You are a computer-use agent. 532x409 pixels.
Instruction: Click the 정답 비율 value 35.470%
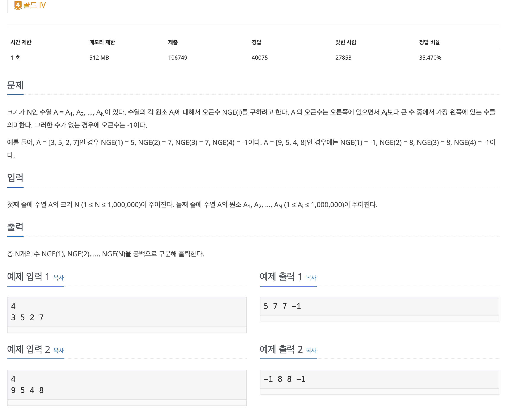click(x=430, y=58)
